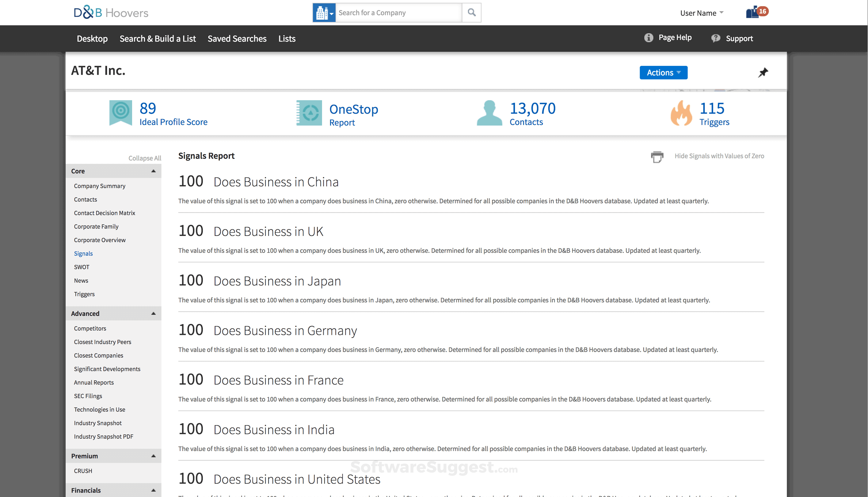Click the Saved Searches menu item

pos(237,38)
